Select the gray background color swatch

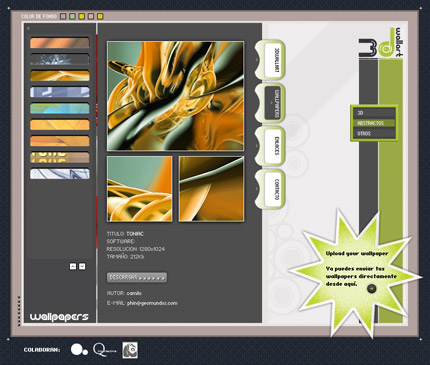pos(63,16)
